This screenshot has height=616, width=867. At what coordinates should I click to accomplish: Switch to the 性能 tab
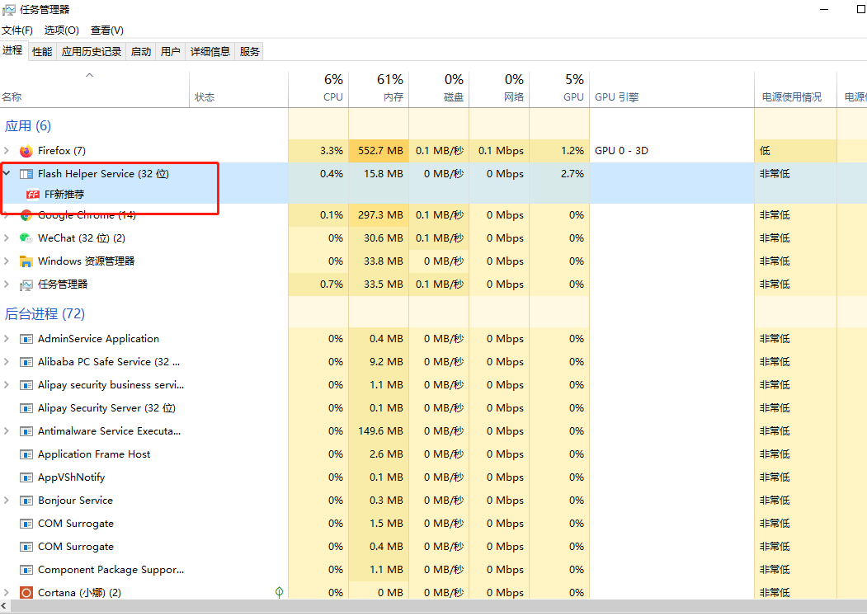tap(42, 51)
